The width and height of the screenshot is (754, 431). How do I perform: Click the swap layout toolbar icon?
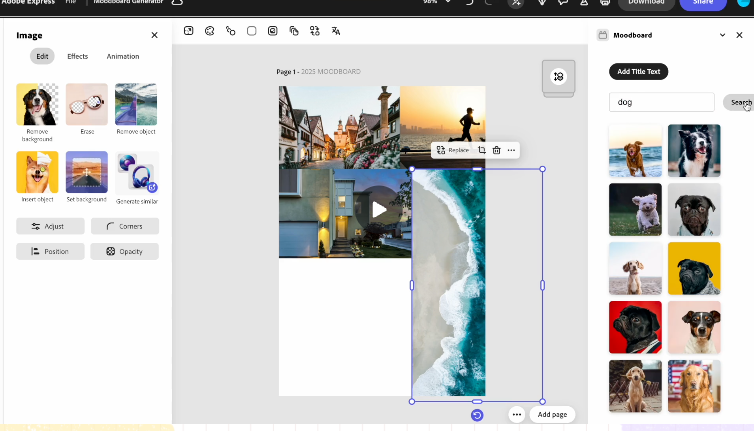point(314,31)
